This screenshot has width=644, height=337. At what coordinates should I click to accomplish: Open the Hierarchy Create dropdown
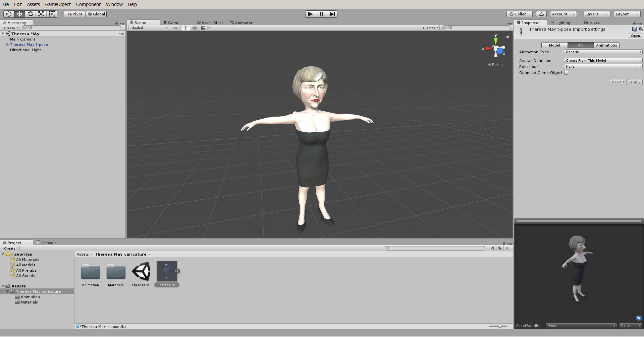11,28
